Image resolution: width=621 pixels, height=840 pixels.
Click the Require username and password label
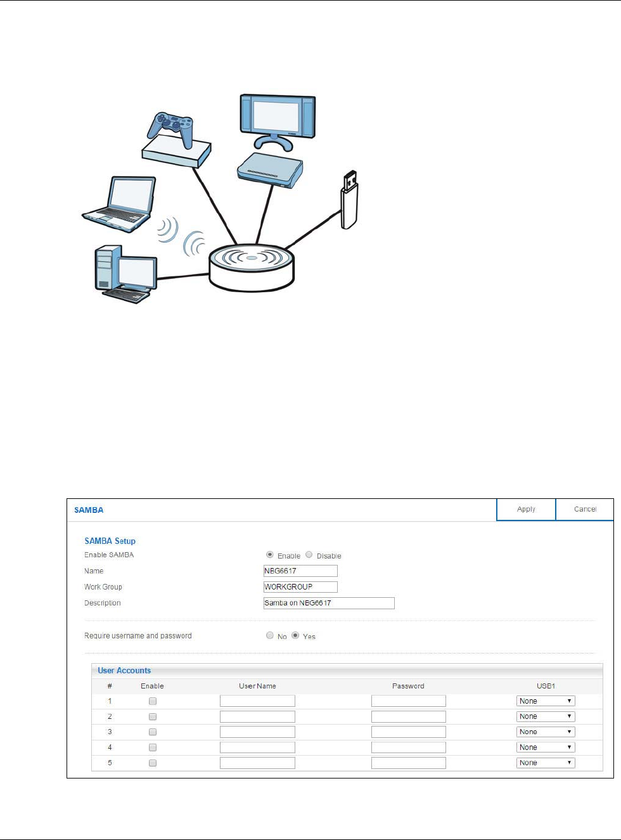[138, 636]
